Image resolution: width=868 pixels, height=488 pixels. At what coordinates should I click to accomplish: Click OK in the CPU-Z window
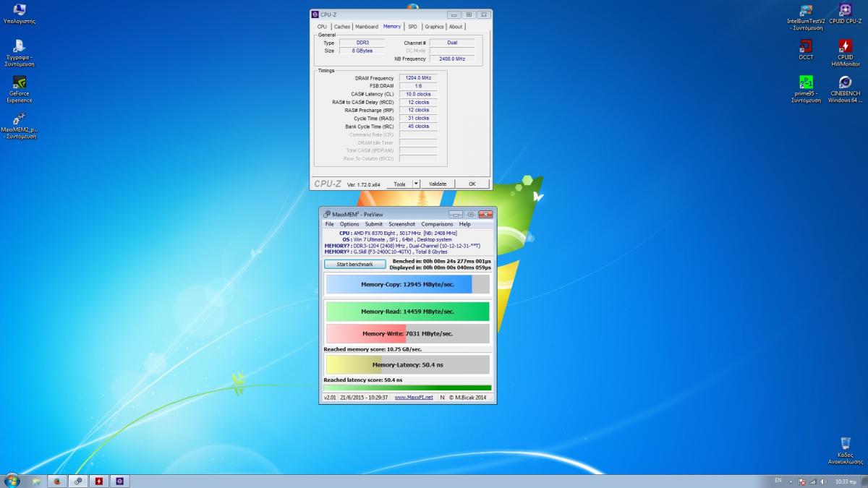click(472, 184)
